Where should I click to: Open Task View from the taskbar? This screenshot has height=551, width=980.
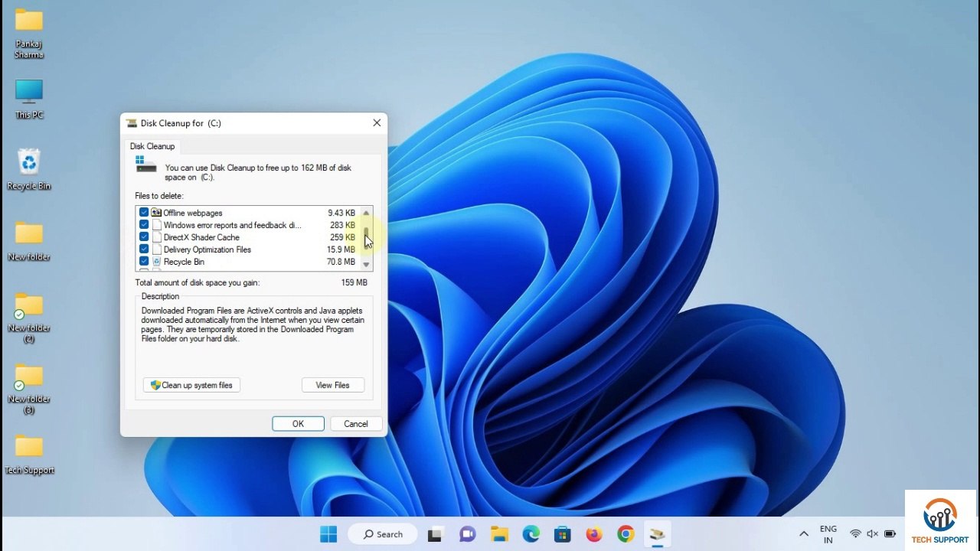[x=435, y=534]
